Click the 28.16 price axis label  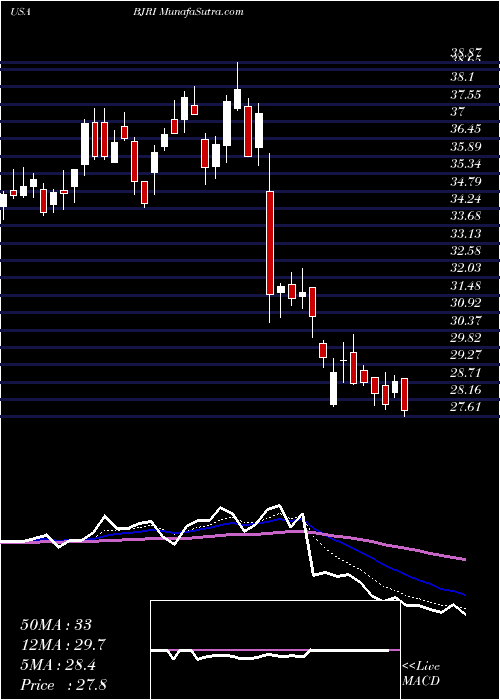pos(466,390)
